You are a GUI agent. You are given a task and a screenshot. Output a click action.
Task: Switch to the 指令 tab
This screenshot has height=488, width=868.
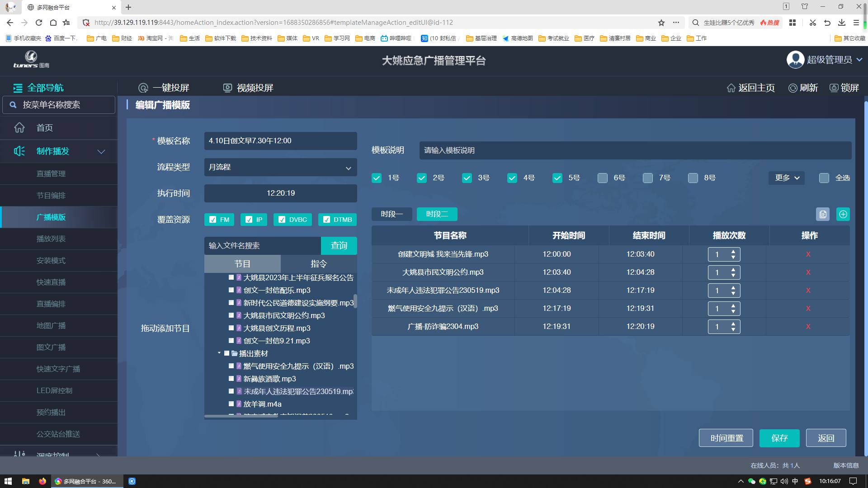click(318, 264)
